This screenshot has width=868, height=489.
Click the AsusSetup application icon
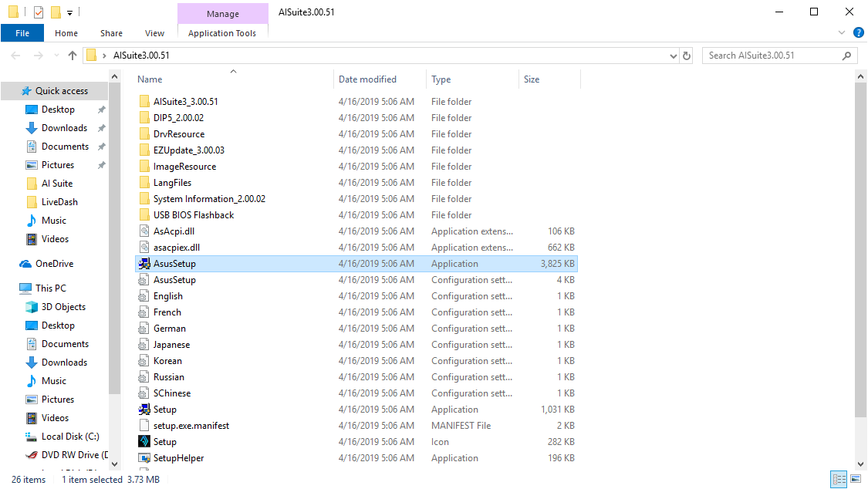[144, 264]
